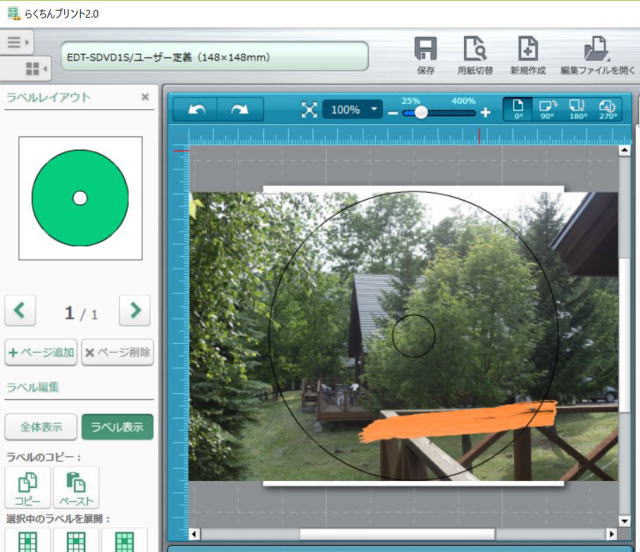640x552 pixels.
Task: Click the 新規作成 new document icon
Action: point(527,49)
